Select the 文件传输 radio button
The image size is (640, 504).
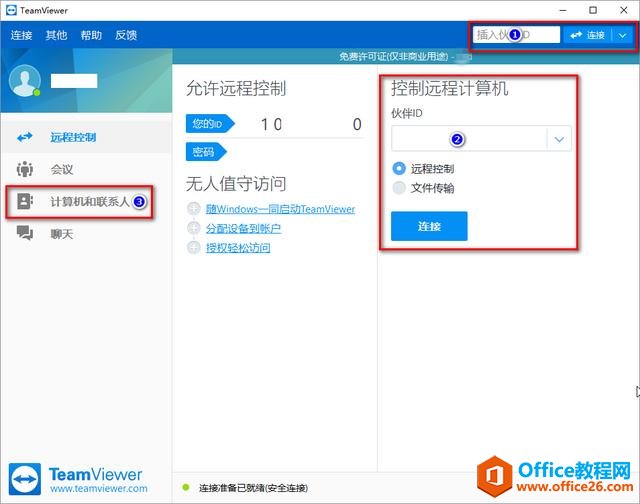399,188
